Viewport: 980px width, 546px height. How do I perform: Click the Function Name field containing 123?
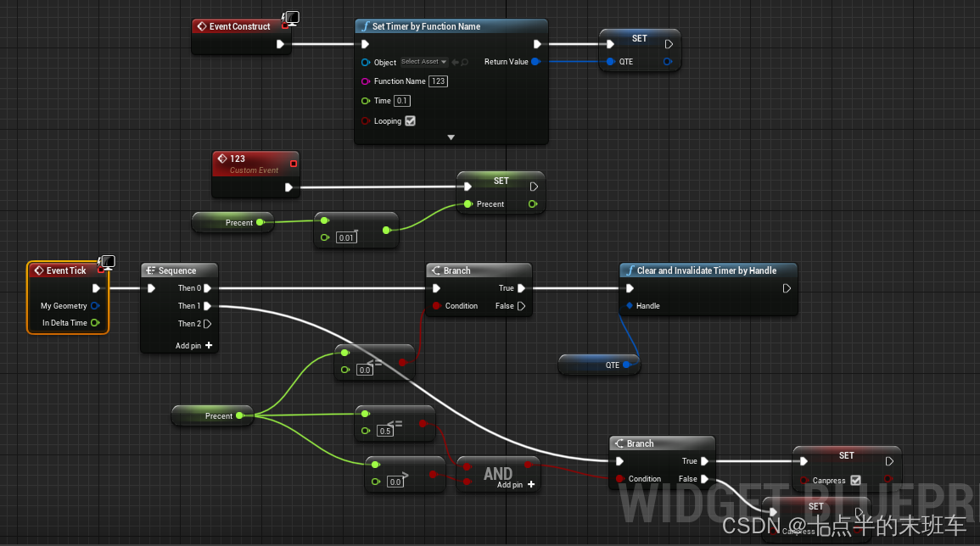point(439,81)
